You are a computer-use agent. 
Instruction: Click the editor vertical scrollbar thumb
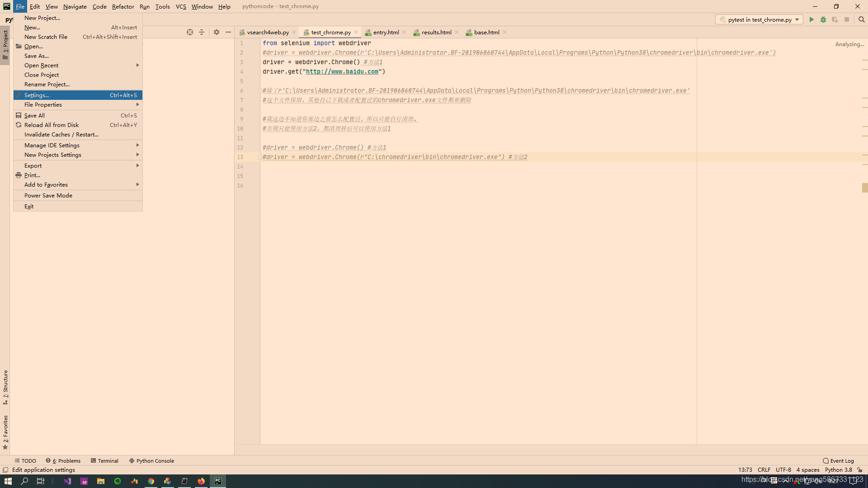tap(865, 188)
